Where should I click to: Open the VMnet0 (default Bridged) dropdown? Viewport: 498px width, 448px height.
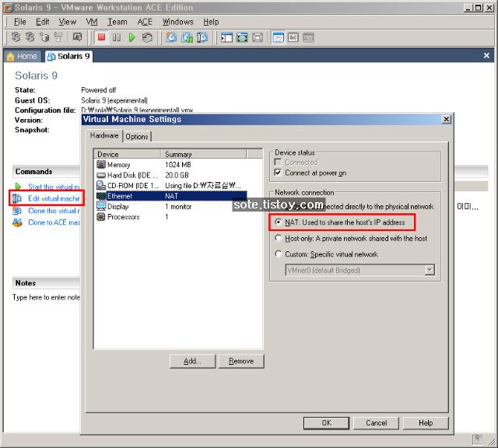pyautogui.click(x=430, y=270)
